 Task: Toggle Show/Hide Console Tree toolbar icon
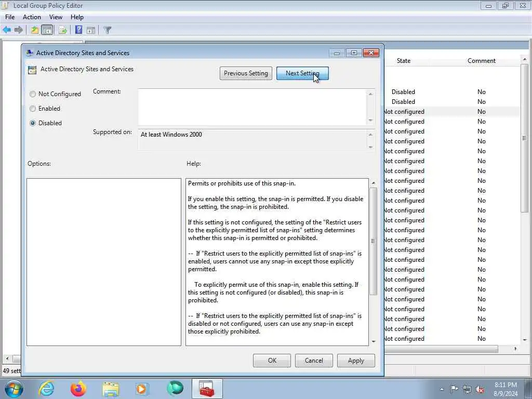pyautogui.click(x=47, y=30)
